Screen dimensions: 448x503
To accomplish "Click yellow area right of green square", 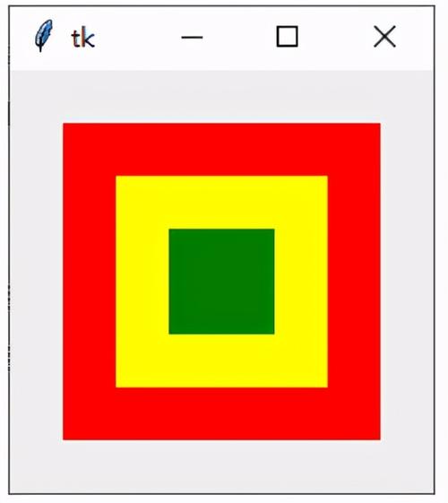I will click(301, 282).
